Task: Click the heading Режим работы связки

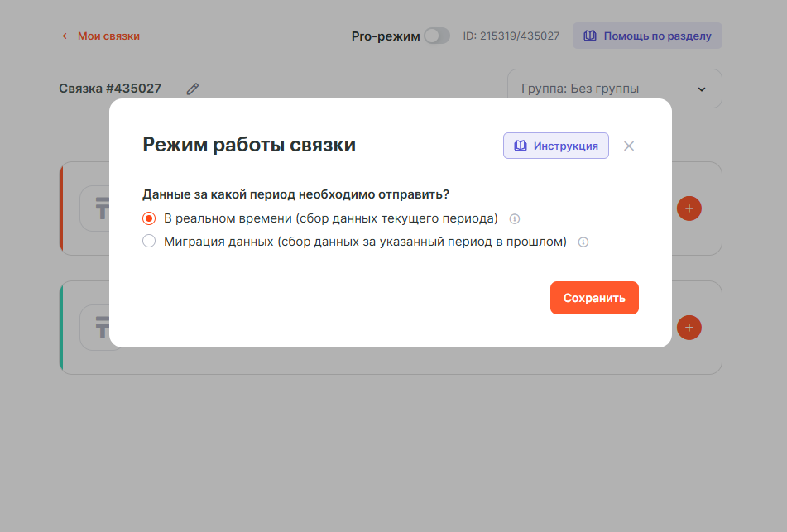Action: pos(249,145)
